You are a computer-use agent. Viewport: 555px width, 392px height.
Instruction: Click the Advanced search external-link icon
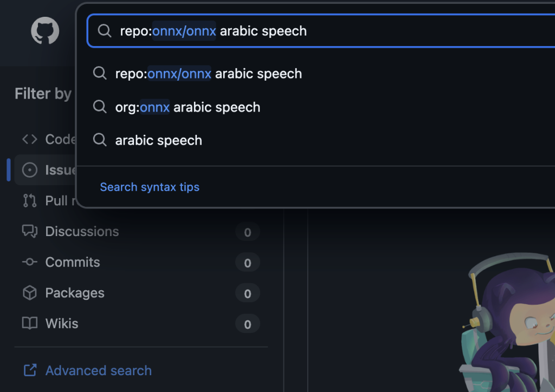[30, 371]
